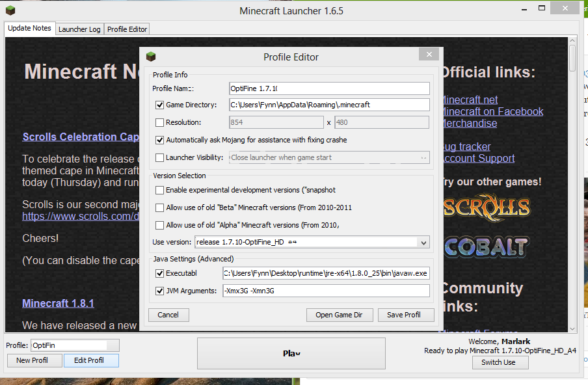The image size is (588, 385).
Task: Maximize the Minecraft Launcher window
Action: click(542, 8)
